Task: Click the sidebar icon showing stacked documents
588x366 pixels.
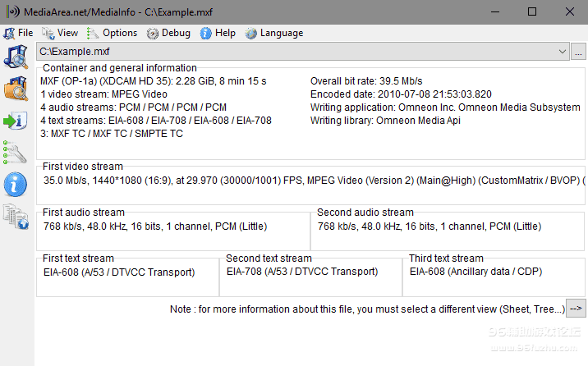Action: pos(16,216)
